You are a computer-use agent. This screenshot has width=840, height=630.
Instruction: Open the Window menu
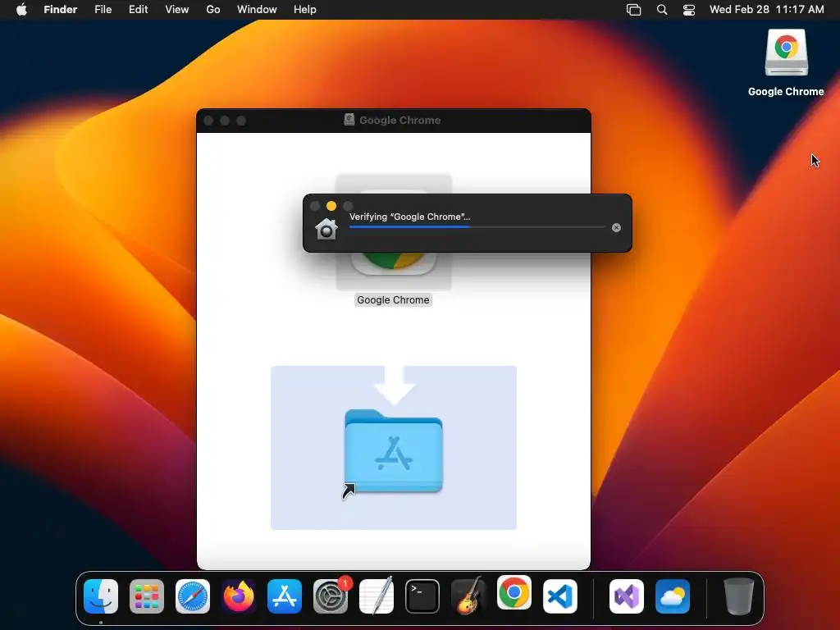[x=257, y=10]
